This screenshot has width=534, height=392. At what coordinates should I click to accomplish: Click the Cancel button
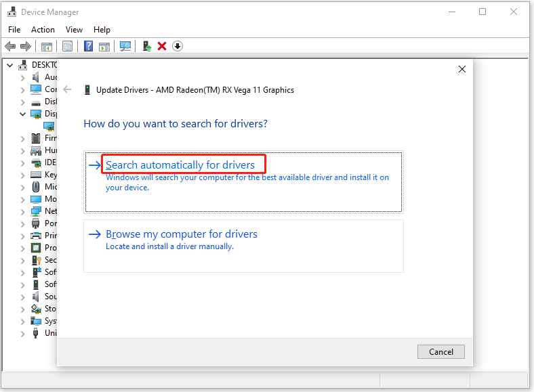pos(441,351)
